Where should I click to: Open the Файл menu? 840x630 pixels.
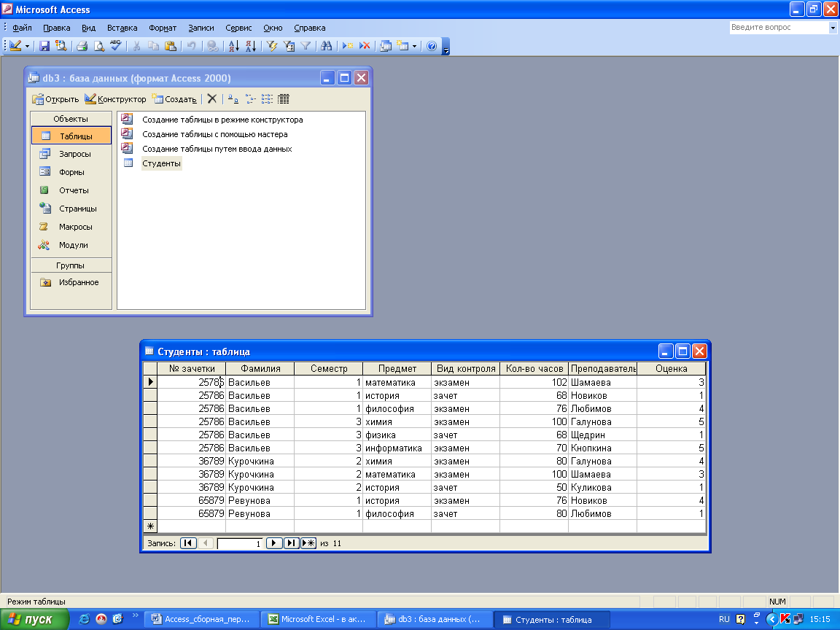(22, 28)
